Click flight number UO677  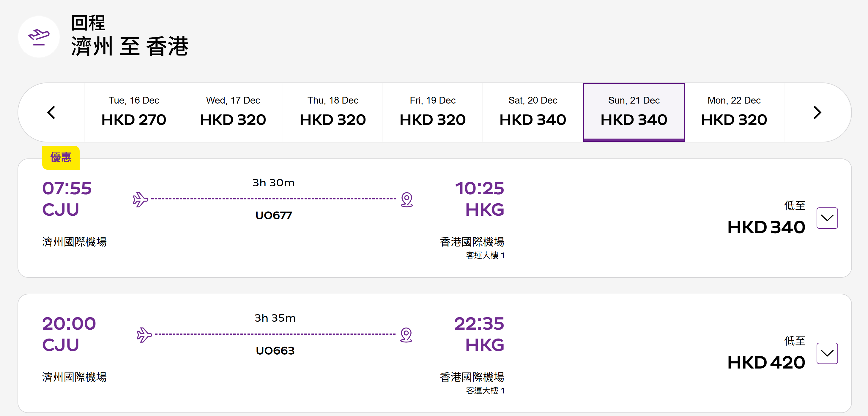point(274,215)
